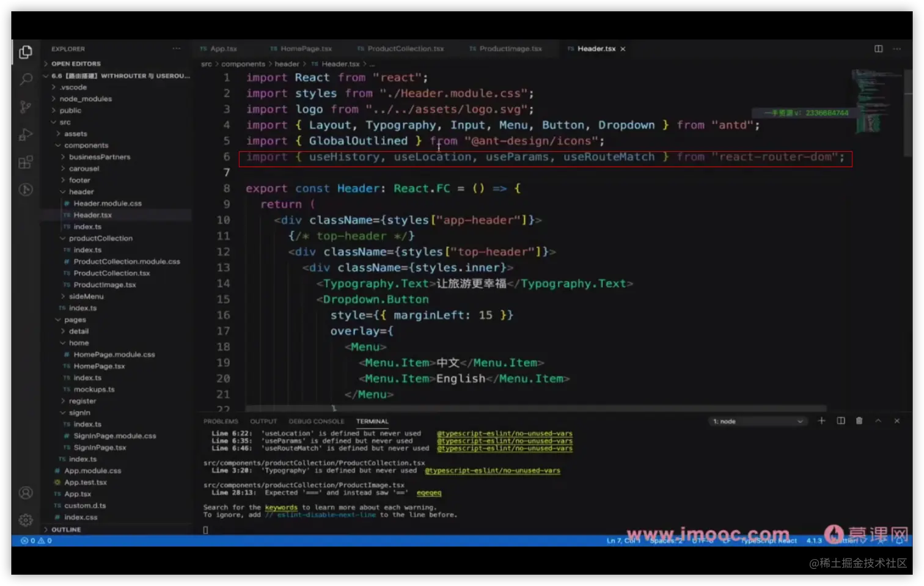Click the 'components' breadcrumb segment
924x586 pixels.
(x=243, y=64)
